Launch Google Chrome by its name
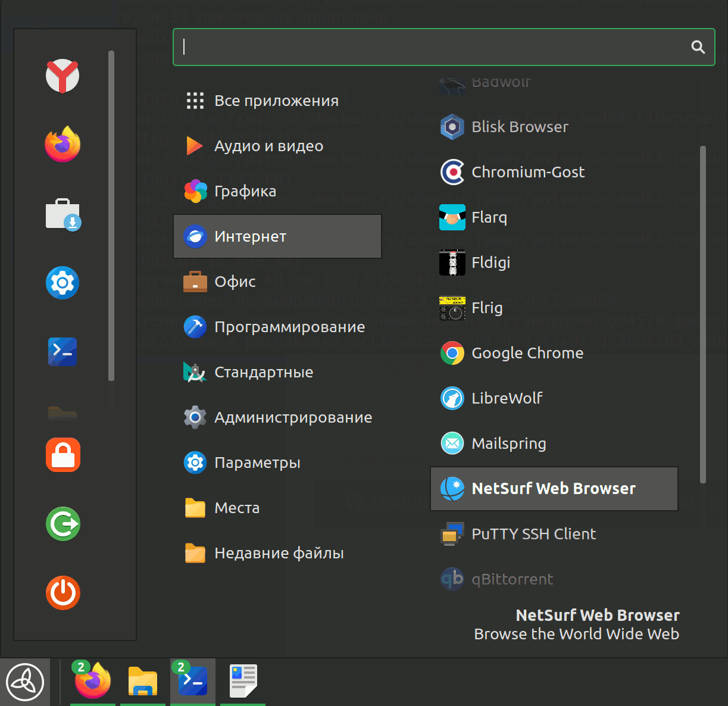 click(527, 353)
